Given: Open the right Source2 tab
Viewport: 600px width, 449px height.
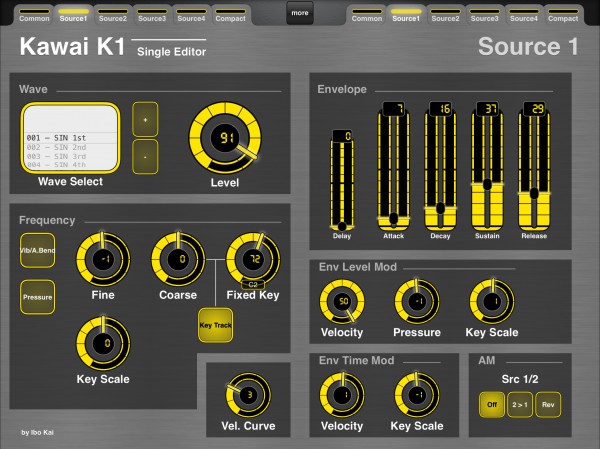Looking at the screenshot, I should pyautogui.click(x=445, y=15).
